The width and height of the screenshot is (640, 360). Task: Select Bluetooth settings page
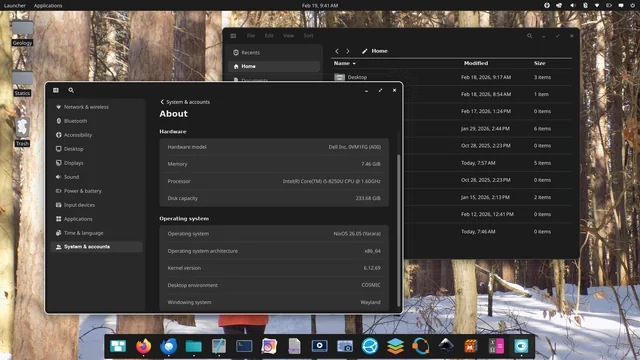(97, 121)
